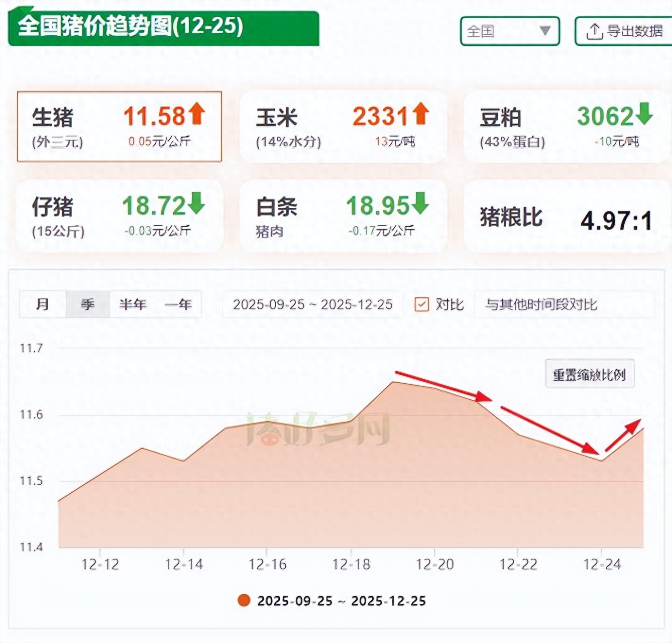Click the down arrow next to 18.72
Screen dimensions: 672x643
click(196, 203)
